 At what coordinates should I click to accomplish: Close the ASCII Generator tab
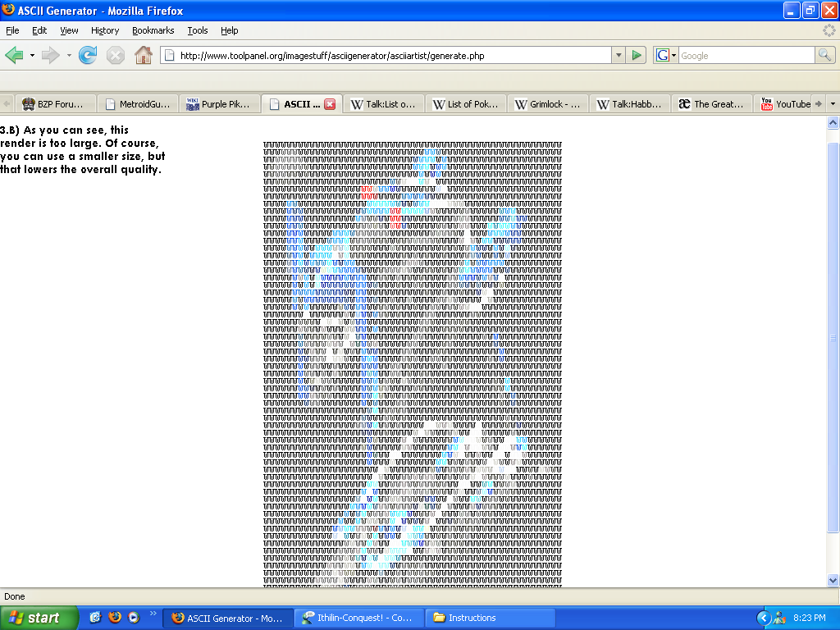click(331, 104)
